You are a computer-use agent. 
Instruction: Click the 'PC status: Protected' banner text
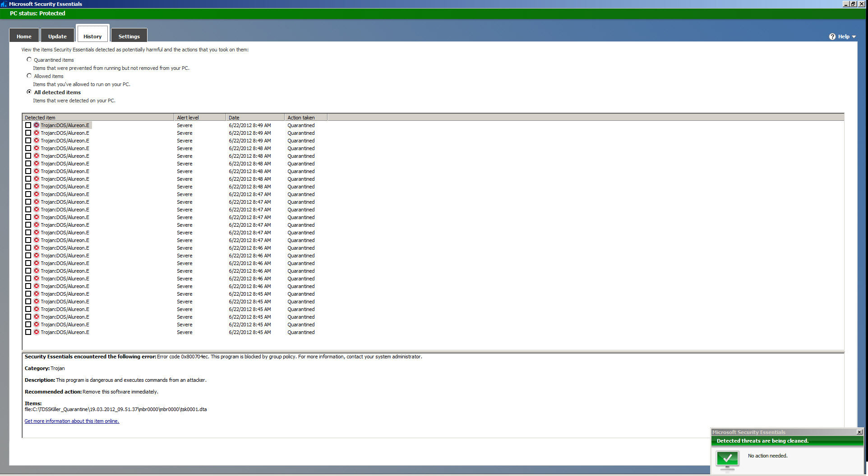click(x=37, y=13)
